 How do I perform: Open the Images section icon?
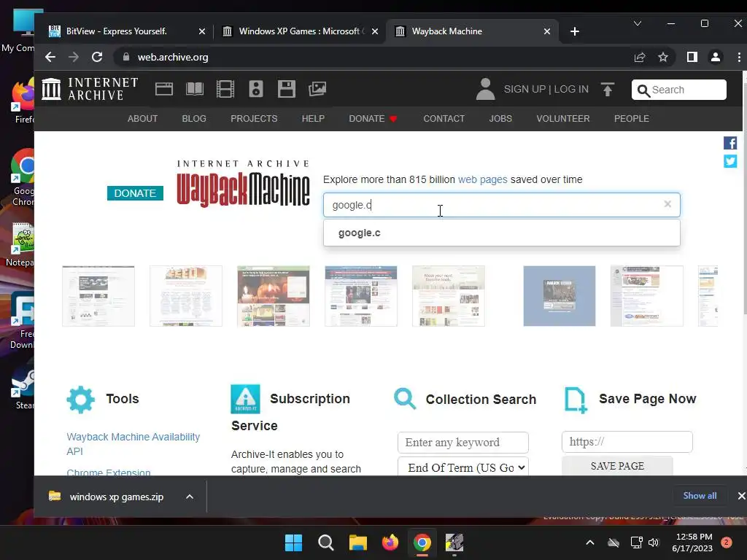[317, 89]
